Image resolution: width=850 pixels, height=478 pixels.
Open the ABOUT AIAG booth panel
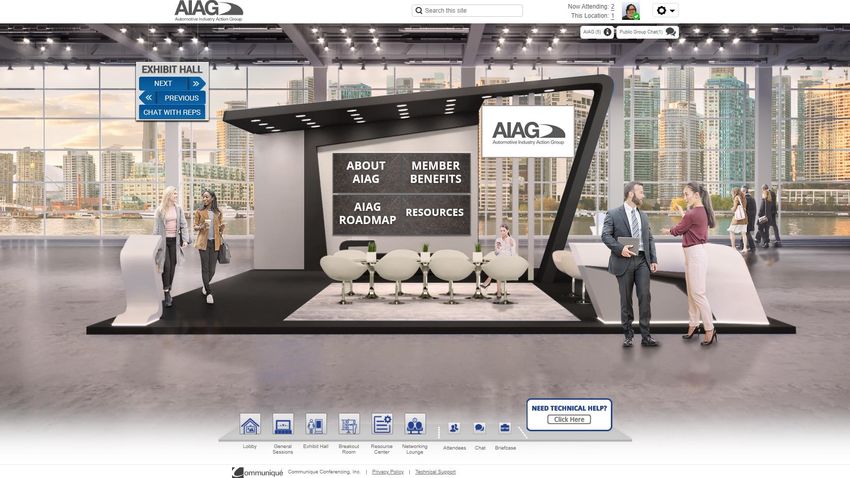(x=366, y=172)
